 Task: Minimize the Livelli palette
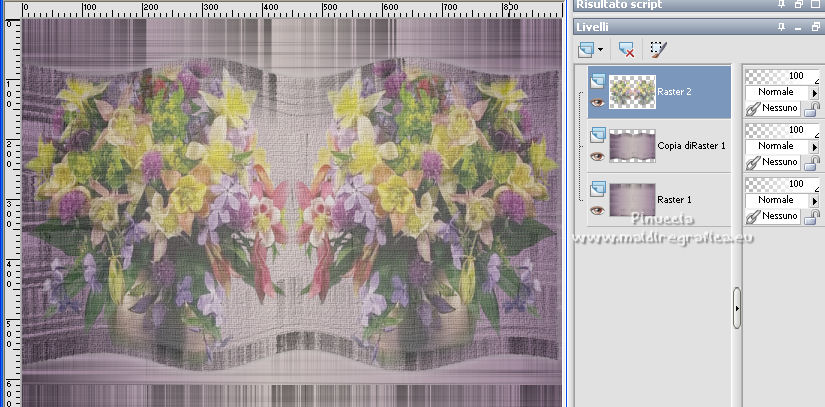click(x=798, y=27)
